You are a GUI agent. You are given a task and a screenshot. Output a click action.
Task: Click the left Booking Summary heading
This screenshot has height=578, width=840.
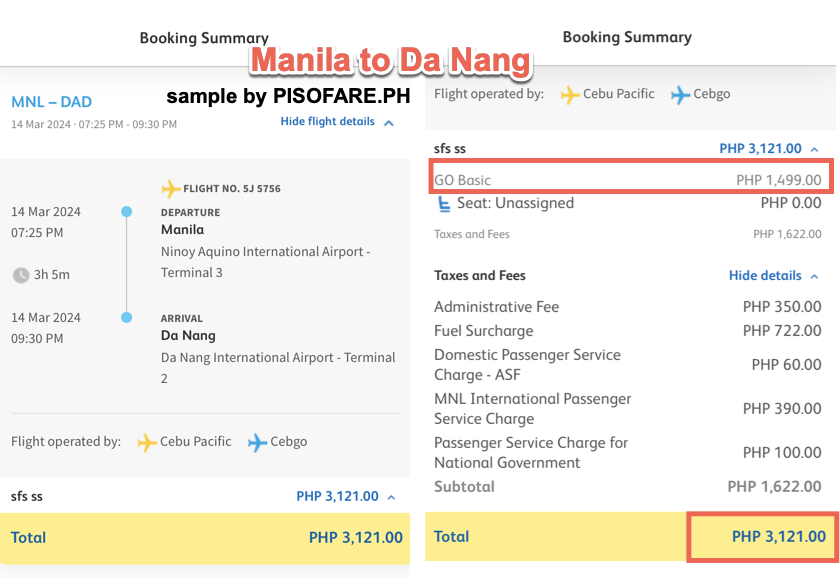pyautogui.click(x=204, y=39)
